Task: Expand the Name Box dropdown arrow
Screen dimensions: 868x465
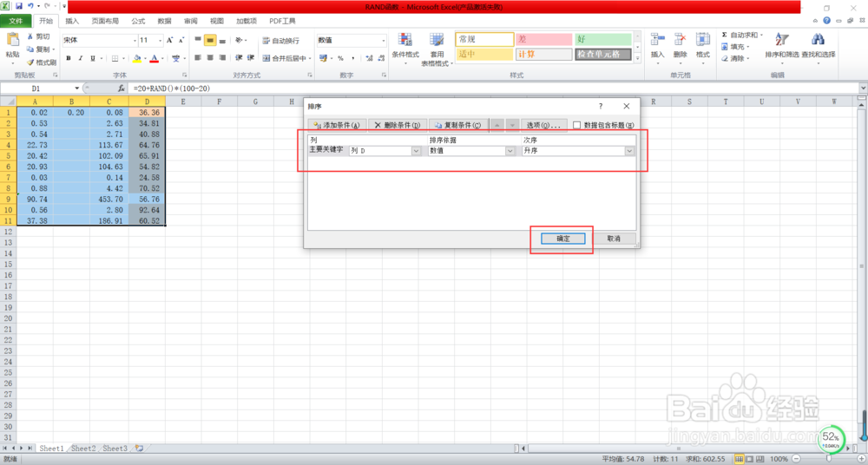Action: click(x=77, y=88)
